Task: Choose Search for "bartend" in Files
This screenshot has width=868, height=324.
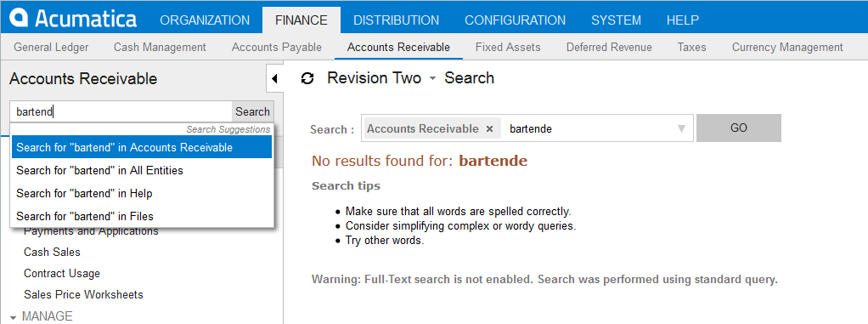Action: point(142,216)
